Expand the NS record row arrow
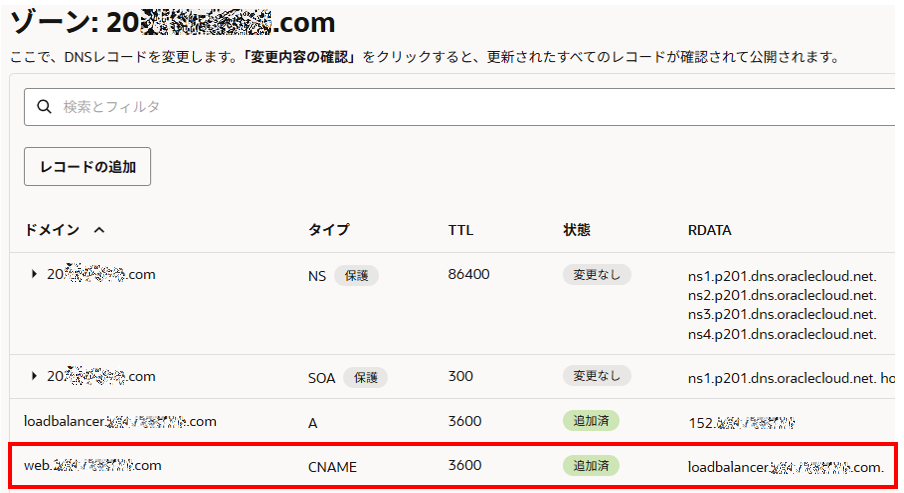Image resolution: width=904 pixels, height=493 pixels. click(34, 275)
